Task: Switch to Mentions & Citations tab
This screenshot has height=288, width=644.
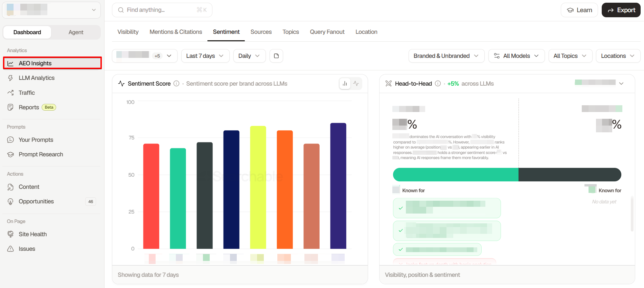Action: (x=176, y=32)
